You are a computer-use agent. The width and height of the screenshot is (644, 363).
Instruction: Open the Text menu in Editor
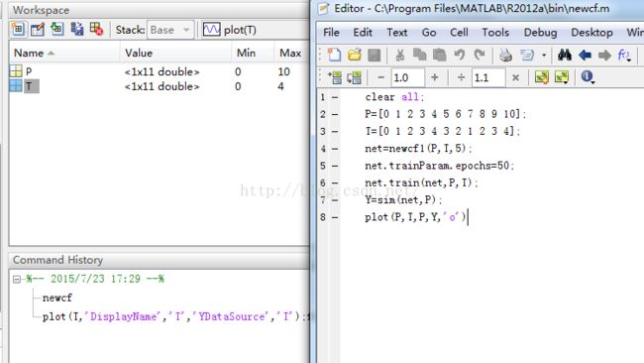pyautogui.click(x=396, y=33)
